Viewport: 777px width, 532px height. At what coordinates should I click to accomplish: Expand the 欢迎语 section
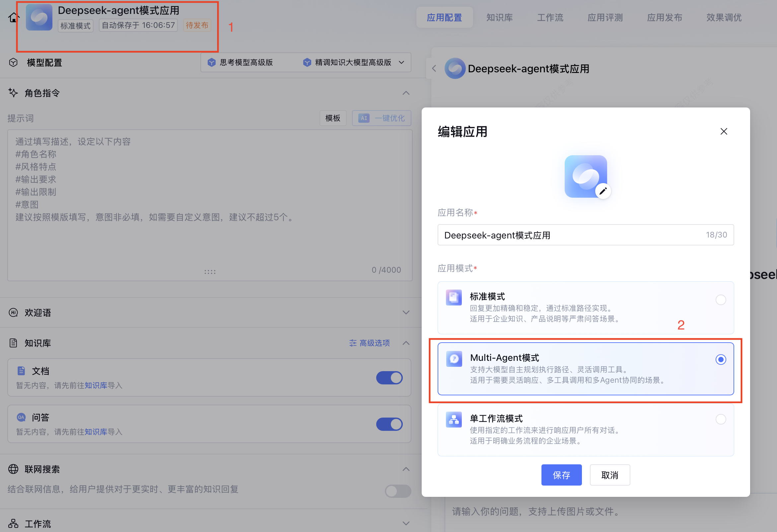[406, 312]
